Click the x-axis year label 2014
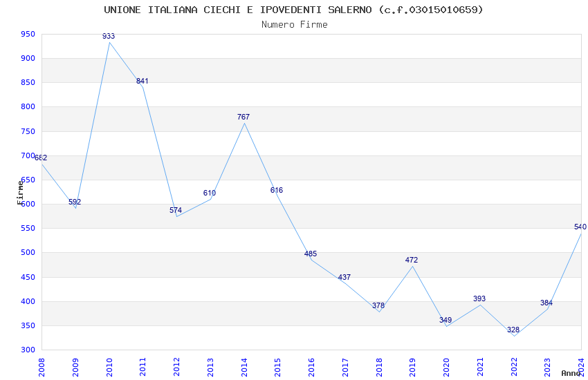This screenshot has width=588, height=380. [244, 367]
